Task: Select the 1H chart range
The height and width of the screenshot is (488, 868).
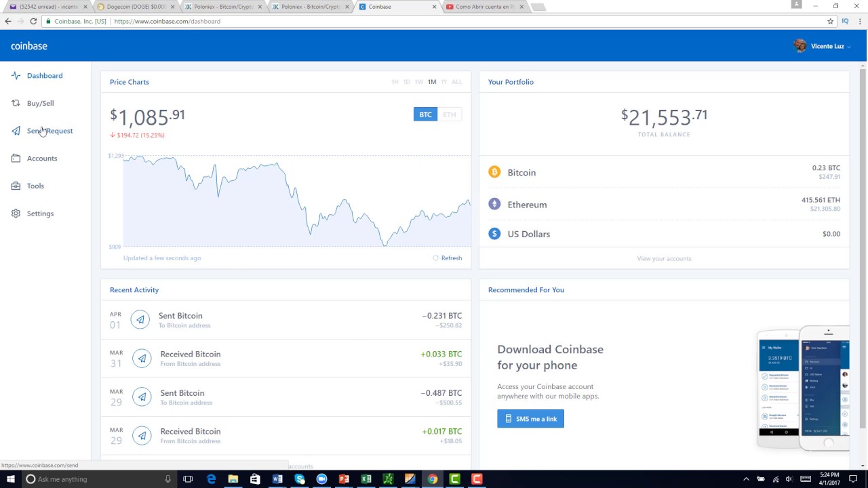Action: [x=395, y=82]
